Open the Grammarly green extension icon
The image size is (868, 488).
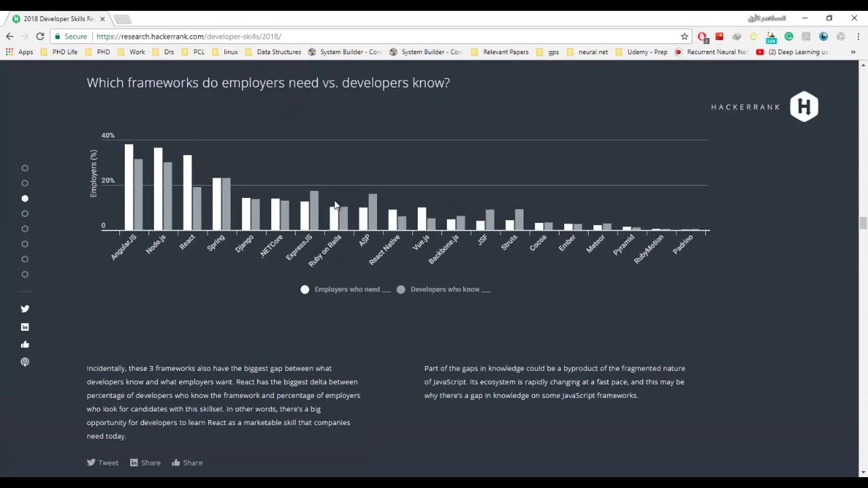[x=789, y=37]
